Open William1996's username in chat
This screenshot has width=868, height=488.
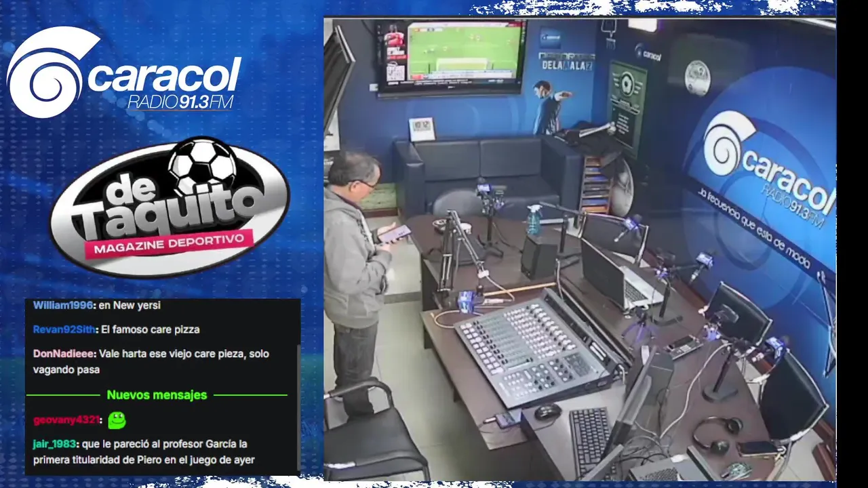point(62,305)
